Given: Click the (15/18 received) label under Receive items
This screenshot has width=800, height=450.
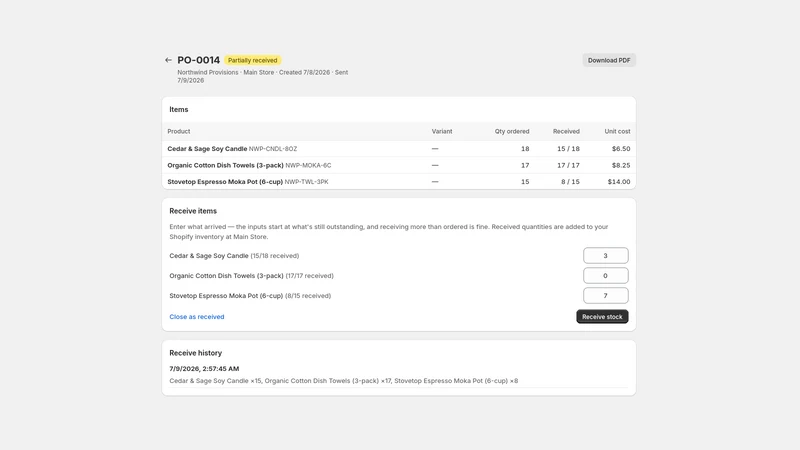Looking at the screenshot, I should coord(274,256).
